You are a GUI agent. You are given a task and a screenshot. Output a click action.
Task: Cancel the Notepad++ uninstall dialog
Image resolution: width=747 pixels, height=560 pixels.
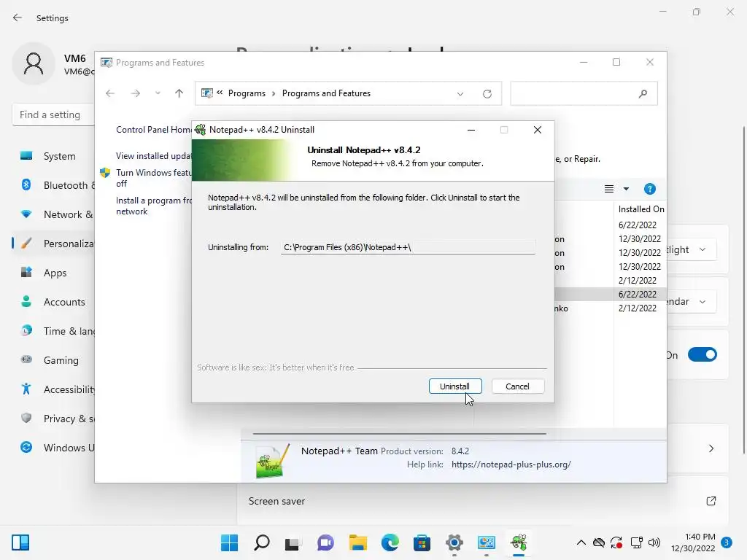pyautogui.click(x=517, y=386)
